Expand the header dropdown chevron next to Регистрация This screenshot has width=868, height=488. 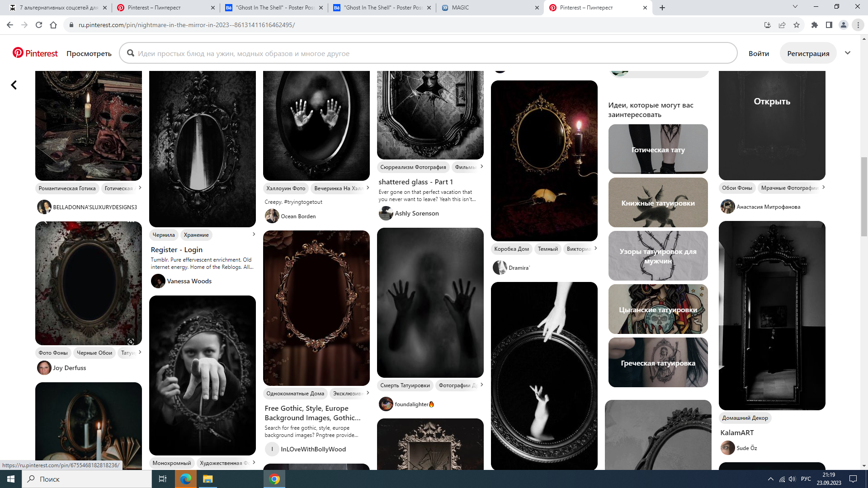(848, 53)
